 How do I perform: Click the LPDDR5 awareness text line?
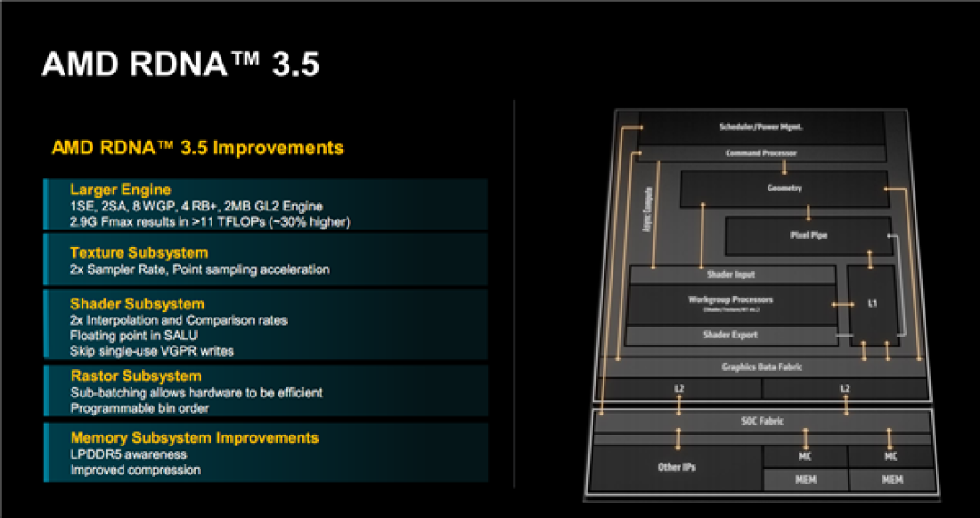pos(128,454)
